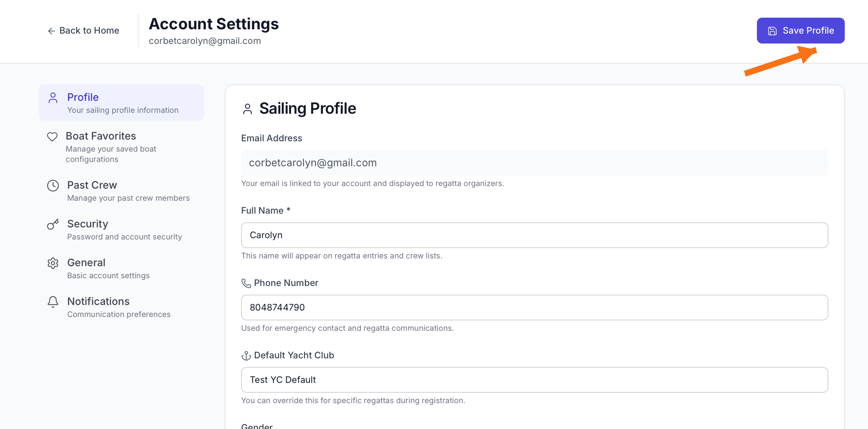This screenshot has height=429, width=868.
Task: Click the anchor icon near Default Yacht Club
Action: (x=245, y=356)
